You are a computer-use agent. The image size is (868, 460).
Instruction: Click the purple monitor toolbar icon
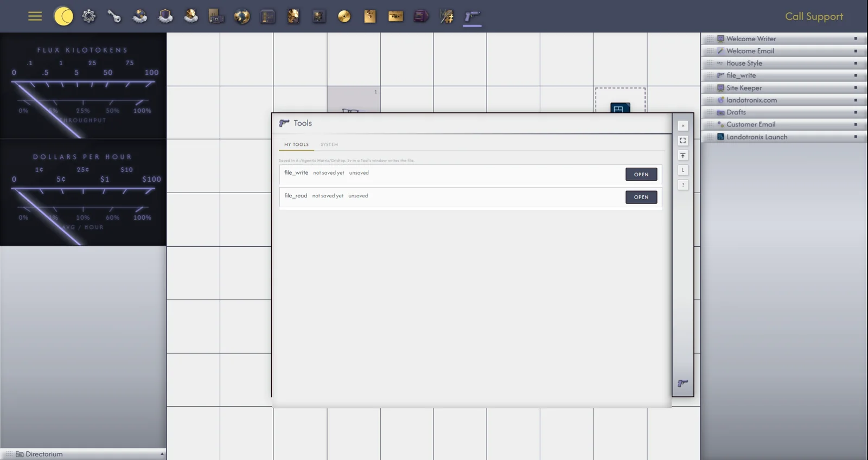421,16
